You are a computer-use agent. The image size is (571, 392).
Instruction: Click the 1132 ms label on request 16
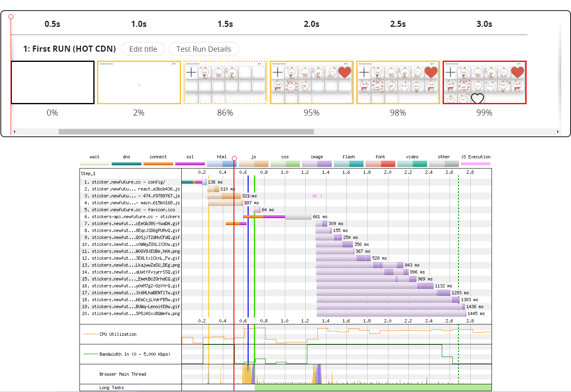(x=443, y=286)
